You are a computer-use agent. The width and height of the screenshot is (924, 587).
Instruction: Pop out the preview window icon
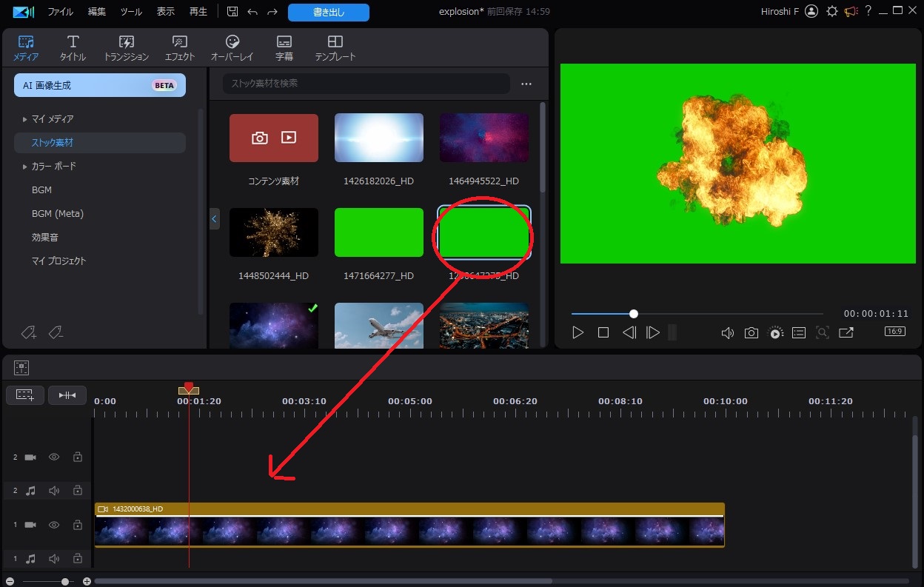click(846, 333)
